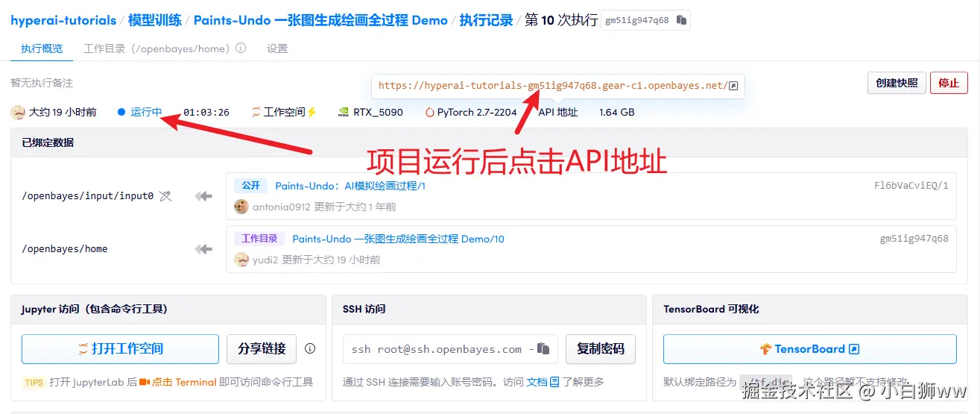Click yudi2 avatar image
The width and height of the screenshot is (980, 414).
coord(241,260)
